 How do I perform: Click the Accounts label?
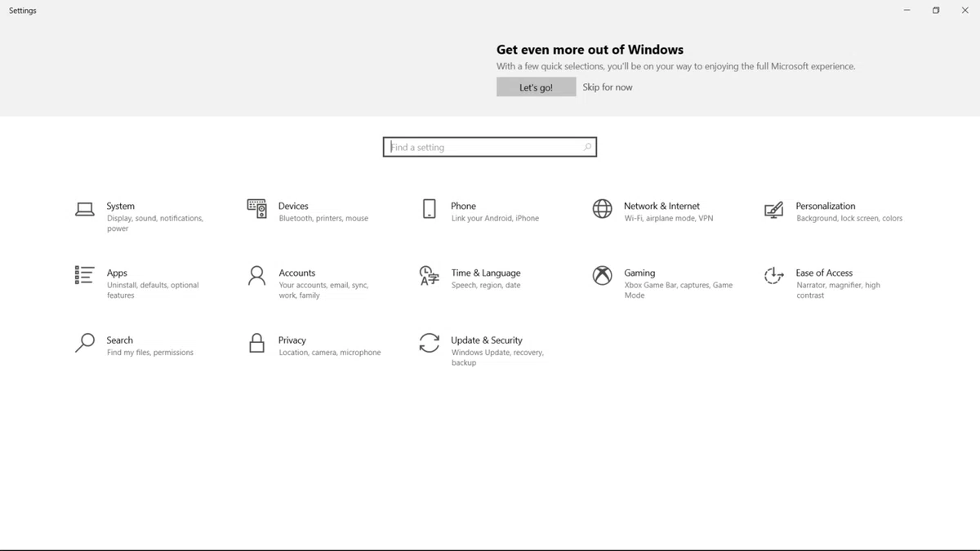click(x=297, y=273)
